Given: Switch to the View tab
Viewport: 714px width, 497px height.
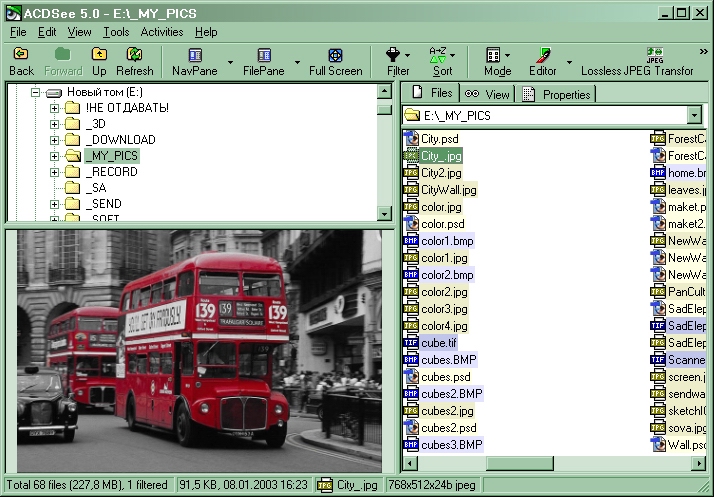Looking at the screenshot, I should (487, 94).
